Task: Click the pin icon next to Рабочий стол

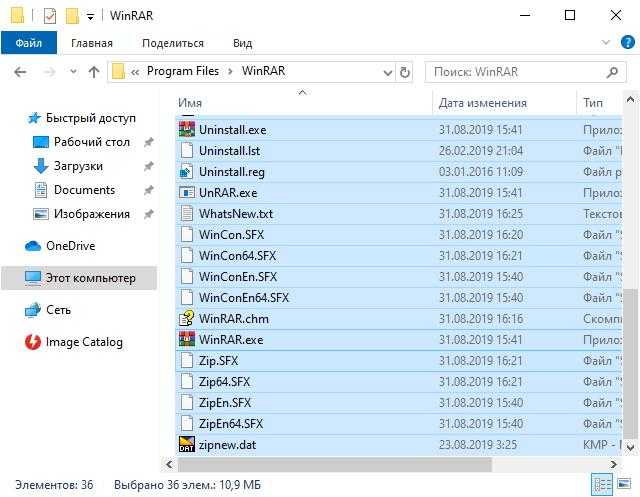Action: (x=149, y=142)
